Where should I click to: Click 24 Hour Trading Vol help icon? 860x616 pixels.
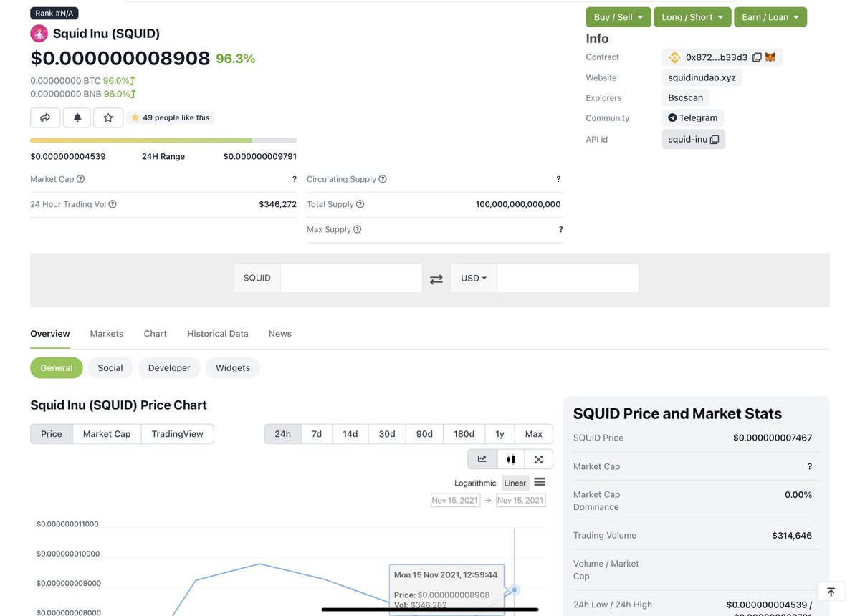point(113,204)
